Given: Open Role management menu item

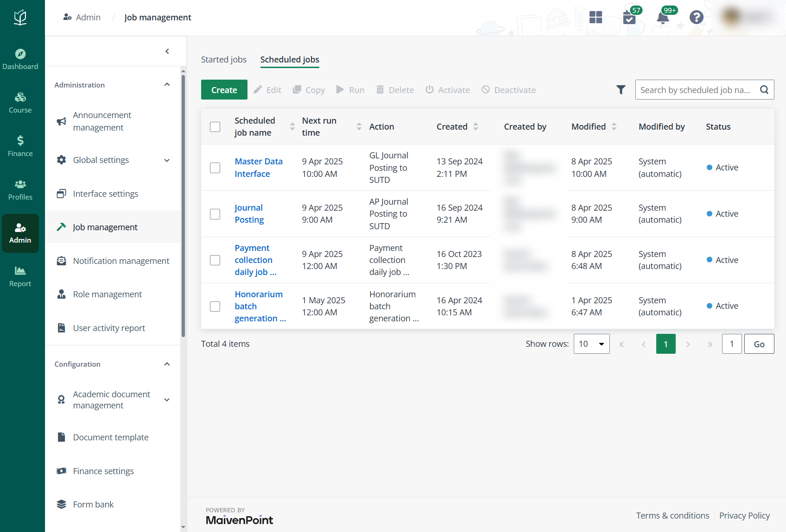Looking at the screenshot, I should click(113, 294).
